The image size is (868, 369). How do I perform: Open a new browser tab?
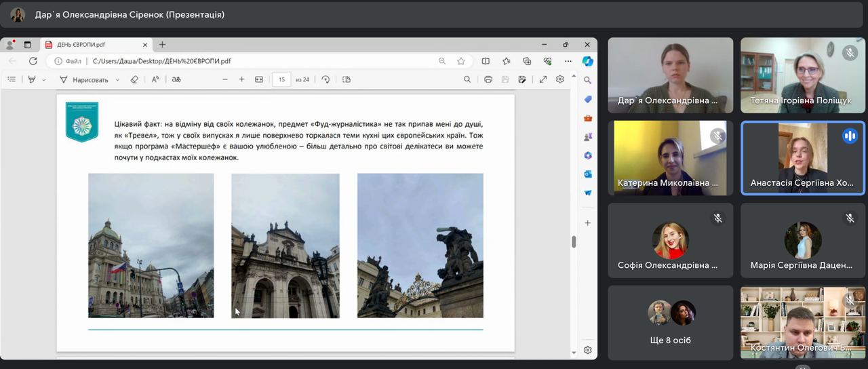click(x=162, y=45)
